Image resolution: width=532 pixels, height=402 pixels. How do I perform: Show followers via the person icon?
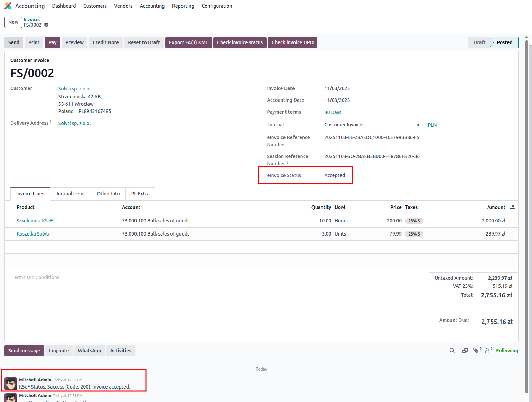(487, 351)
